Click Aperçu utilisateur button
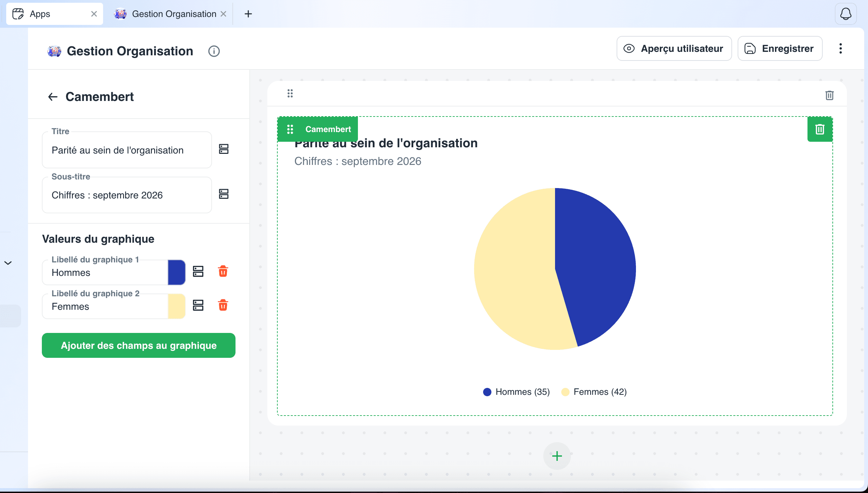This screenshot has width=868, height=493. click(674, 48)
